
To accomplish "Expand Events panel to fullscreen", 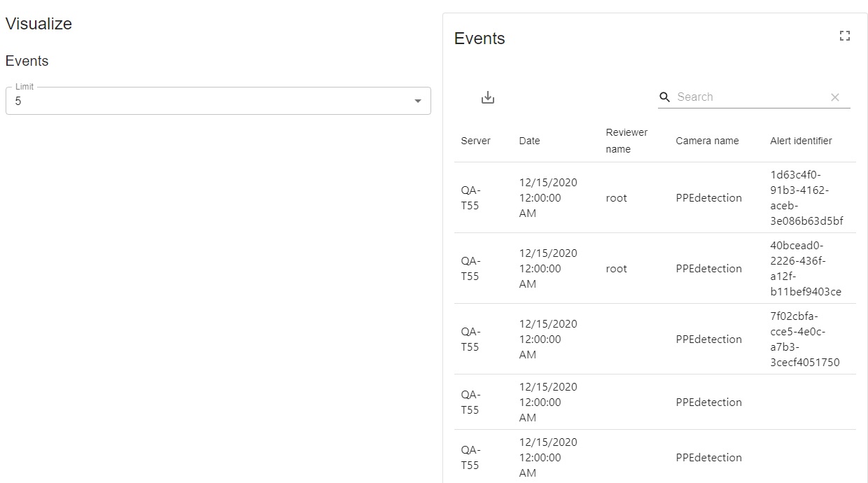I will click(x=844, y=36).
